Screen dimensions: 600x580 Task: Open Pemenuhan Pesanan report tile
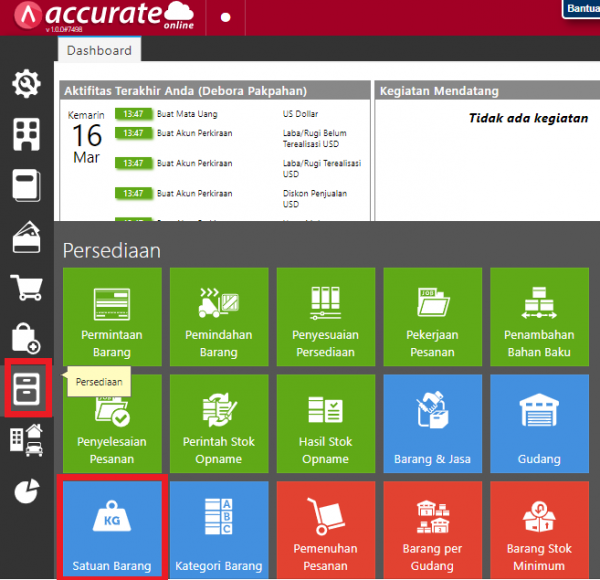point(326,528)
